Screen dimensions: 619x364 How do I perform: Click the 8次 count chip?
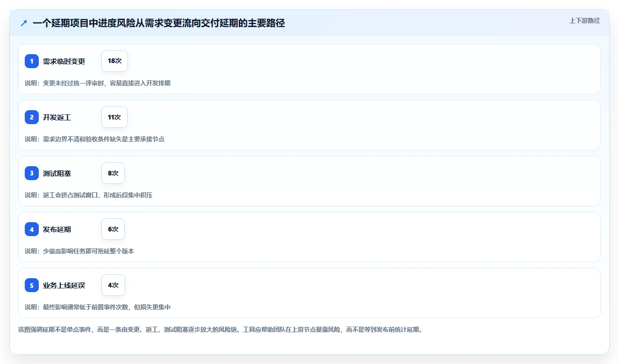(113, 173)
